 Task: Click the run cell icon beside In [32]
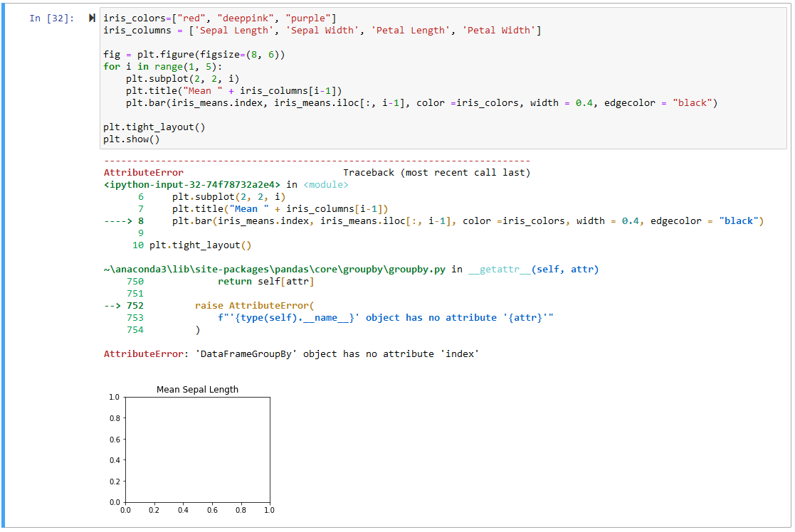pyautogui.click(x=92, y=18)
